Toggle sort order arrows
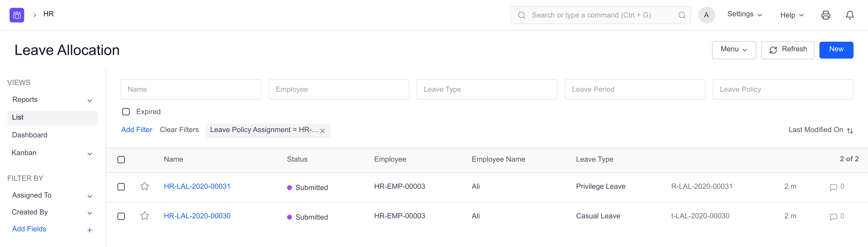The width and height of the screenshot is (868, 247). [x=850, y=131]
